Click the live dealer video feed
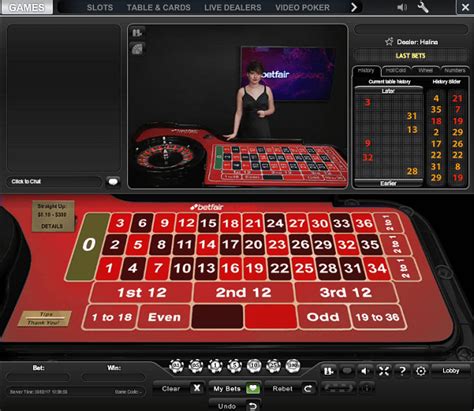 pyautogui.click(x=238, y=106)
